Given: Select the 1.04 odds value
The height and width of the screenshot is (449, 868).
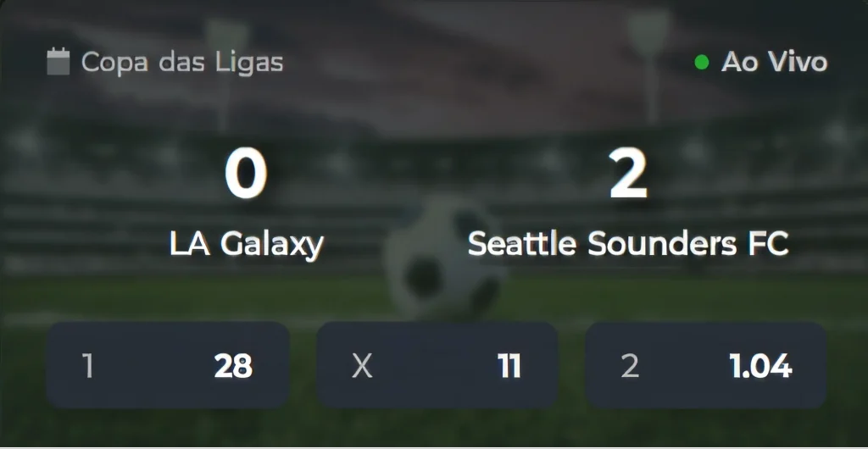Looking at the screenshot, I should (x=760, y=367).
